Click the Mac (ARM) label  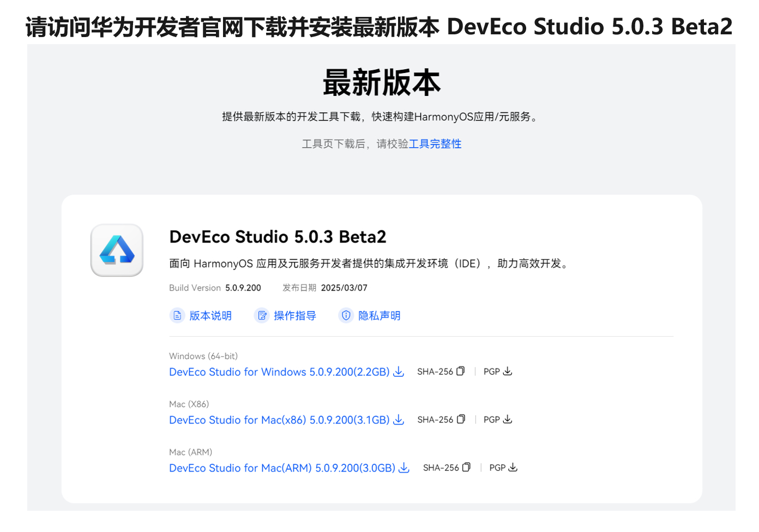click(x=191, y=452)
